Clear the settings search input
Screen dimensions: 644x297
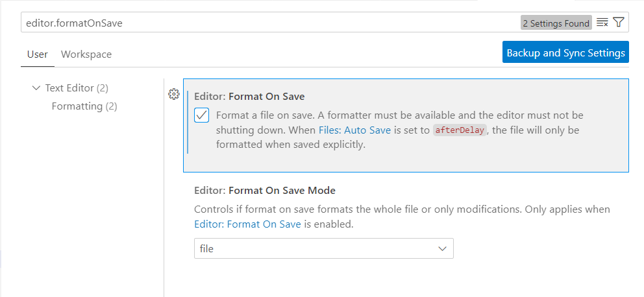(x=602, y=23)
